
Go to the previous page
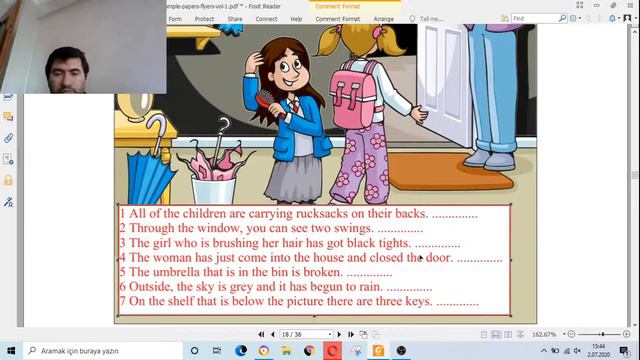(x=273, y=334)
